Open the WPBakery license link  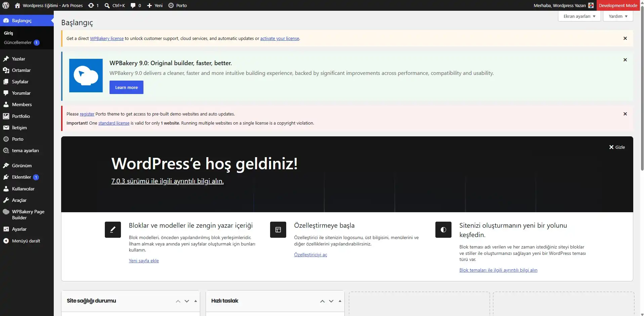107,39
